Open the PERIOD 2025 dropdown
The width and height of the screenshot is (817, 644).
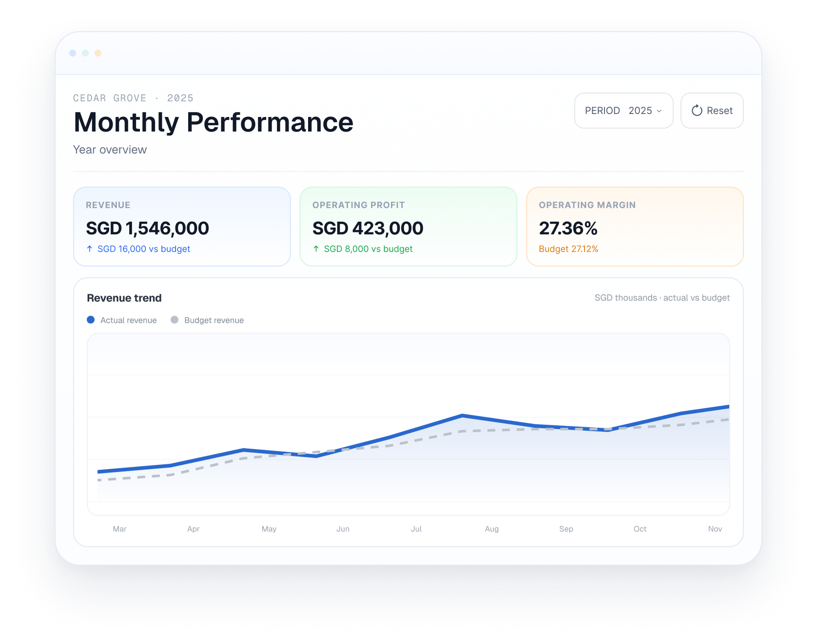coord(623,111)
